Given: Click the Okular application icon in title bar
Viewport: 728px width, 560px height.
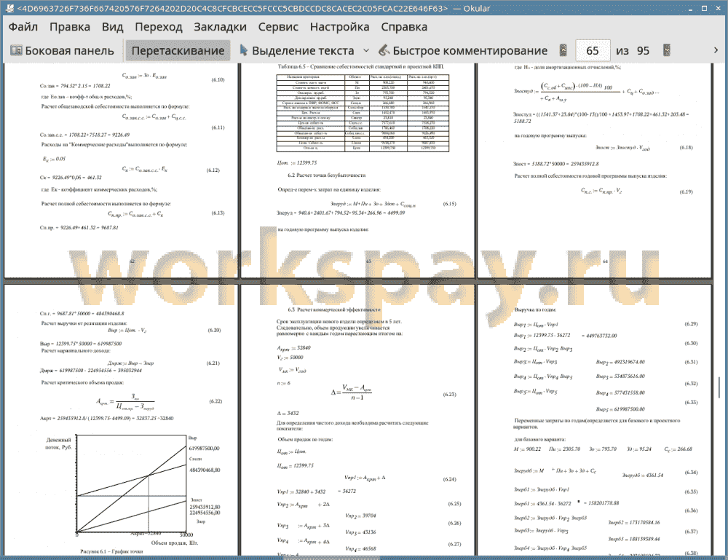Looking at the screenshot, I should pyautogui.click(x=9, y=8).
